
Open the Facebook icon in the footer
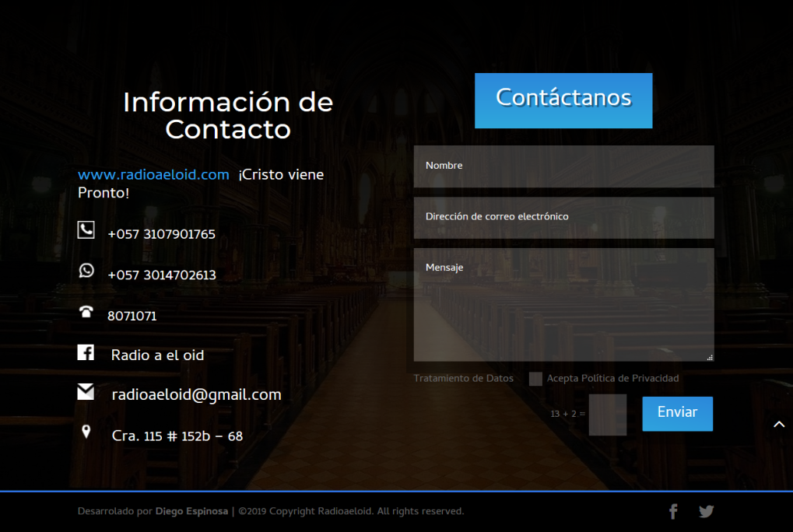[673, 511]
